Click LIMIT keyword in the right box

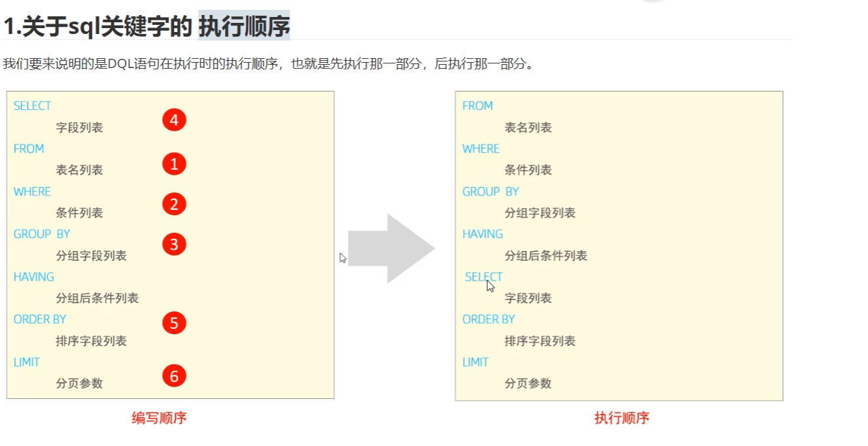click(x=476, y=362)
